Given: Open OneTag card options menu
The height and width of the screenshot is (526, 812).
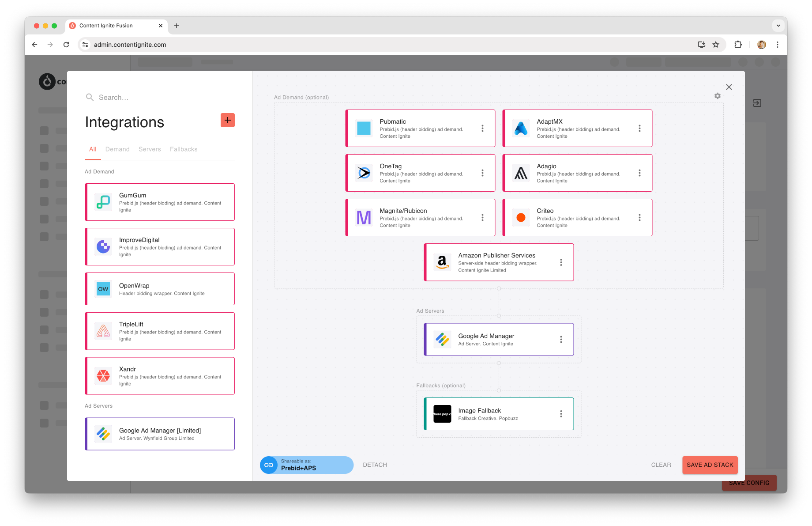Looking at the screenshot, I should pos(482,173).
